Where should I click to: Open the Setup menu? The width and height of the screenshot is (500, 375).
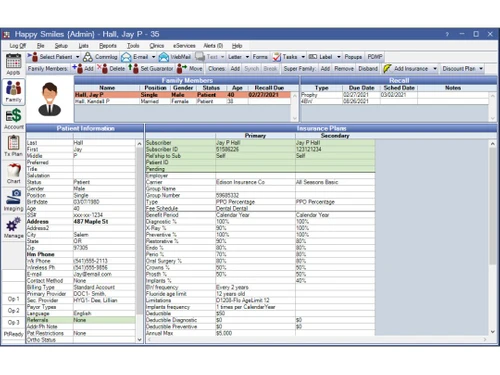[61, 46]
